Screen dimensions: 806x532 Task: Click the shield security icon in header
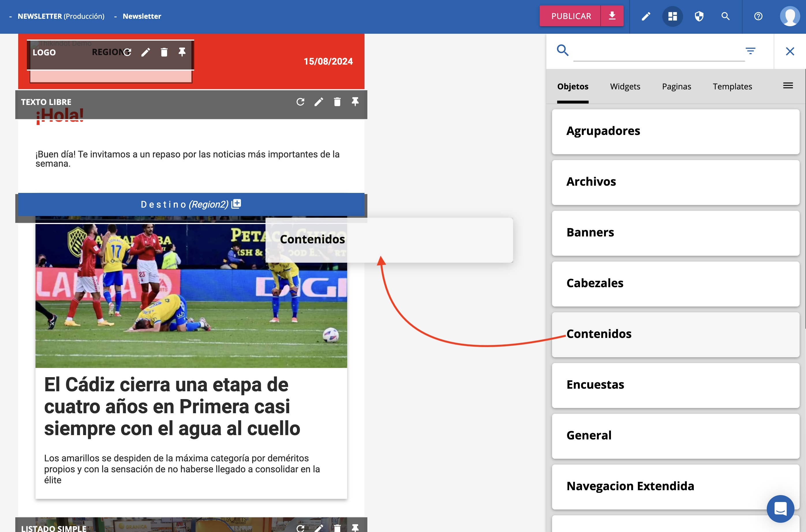tap(699, 16)
